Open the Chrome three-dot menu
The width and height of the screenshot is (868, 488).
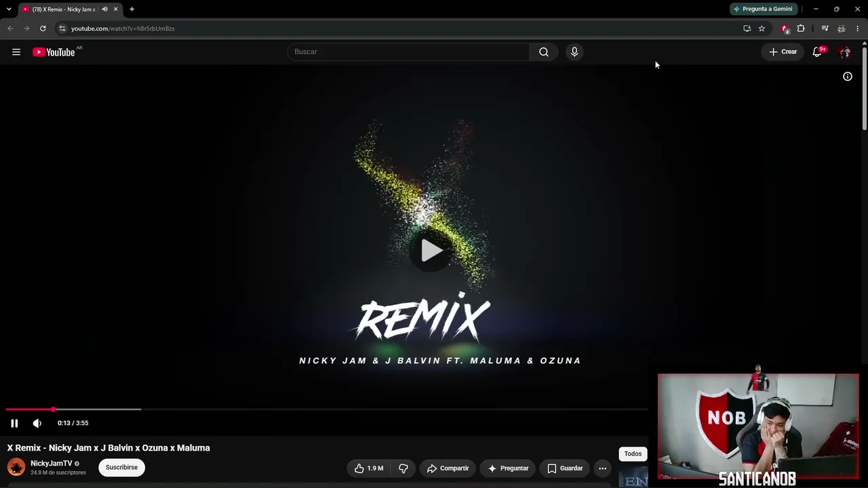click(857, 28)
